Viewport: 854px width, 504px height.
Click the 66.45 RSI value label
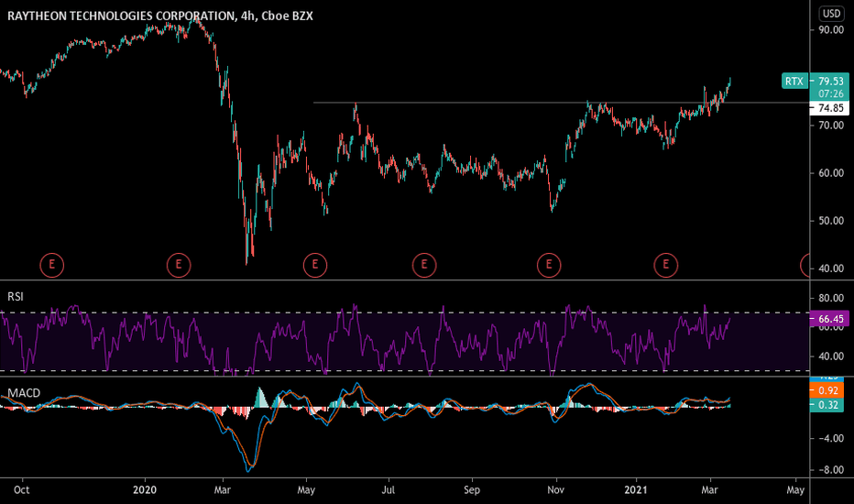pyautogui.click(x=830, y=319)
